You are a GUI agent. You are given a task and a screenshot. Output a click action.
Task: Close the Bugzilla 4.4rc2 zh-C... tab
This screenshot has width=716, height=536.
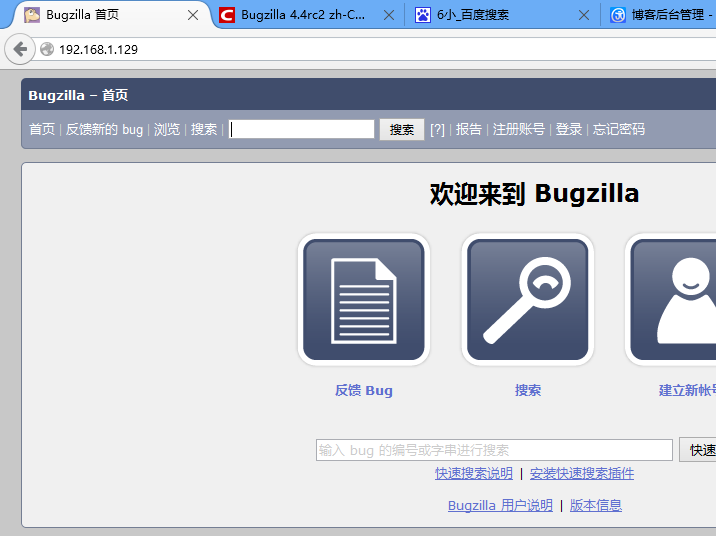click(389, 15)
